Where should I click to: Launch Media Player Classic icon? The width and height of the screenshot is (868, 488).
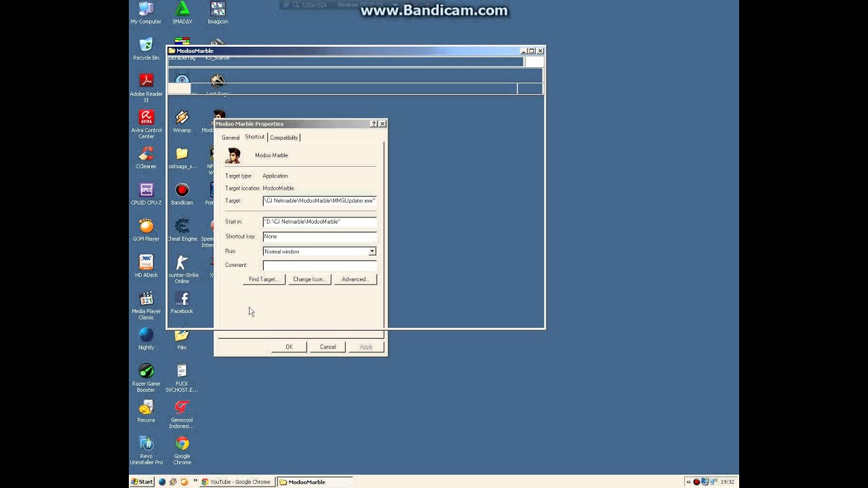146,305
